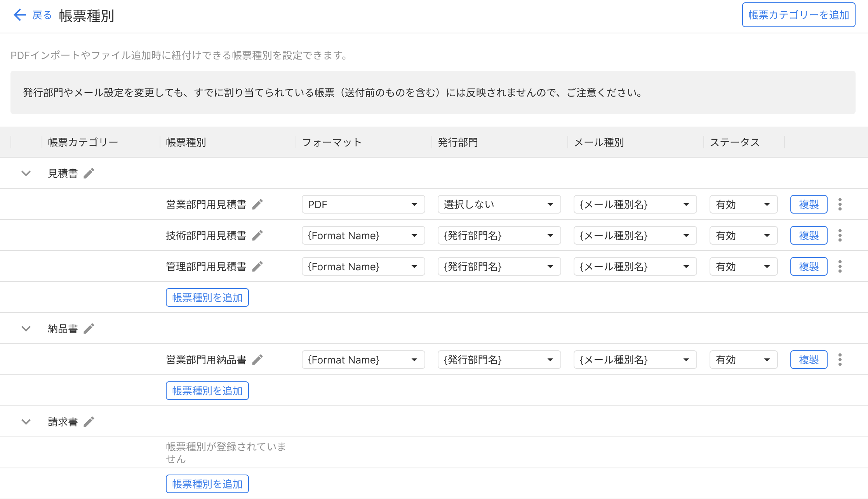Click 複製 for 技術部門用見積書
Viewport: 868px width, 499px height.
point(809,235)
